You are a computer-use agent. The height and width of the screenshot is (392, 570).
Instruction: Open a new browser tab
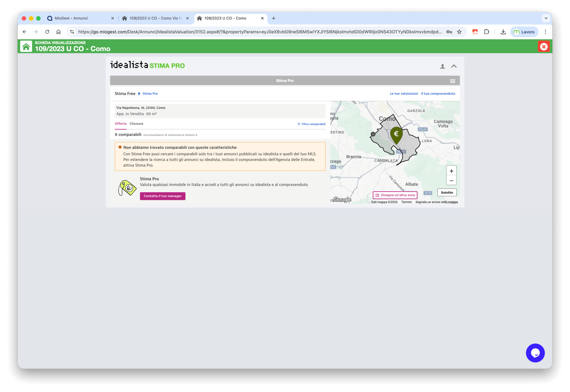[x=274, y=18]
